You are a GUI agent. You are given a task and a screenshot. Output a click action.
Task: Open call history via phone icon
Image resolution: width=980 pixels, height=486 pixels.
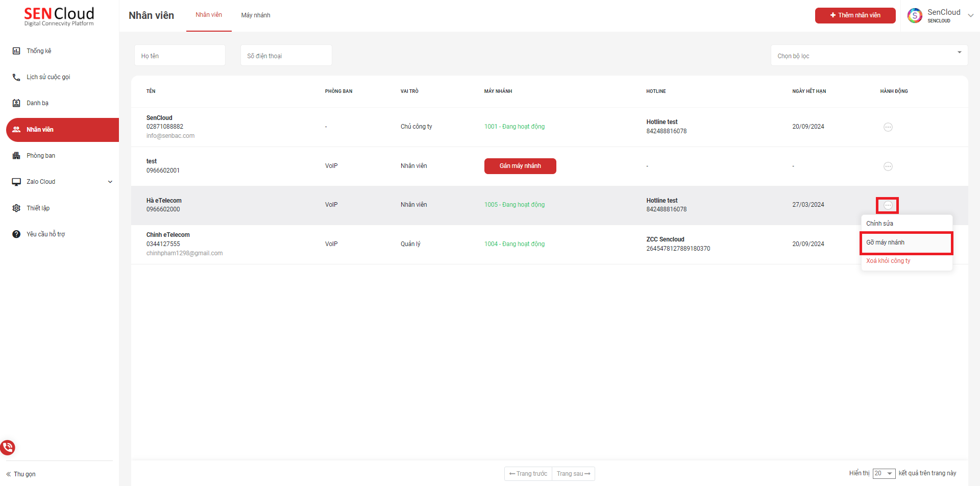pos(16,77)
